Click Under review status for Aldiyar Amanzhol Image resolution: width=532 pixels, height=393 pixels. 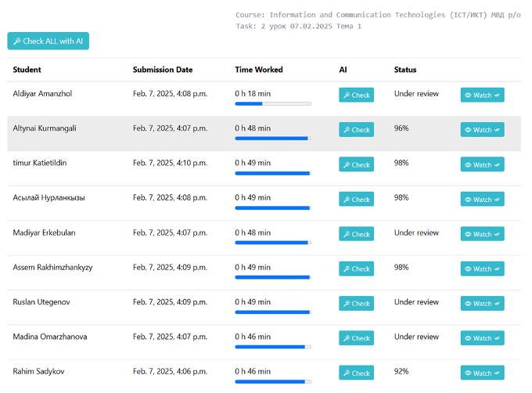[416, 94]
